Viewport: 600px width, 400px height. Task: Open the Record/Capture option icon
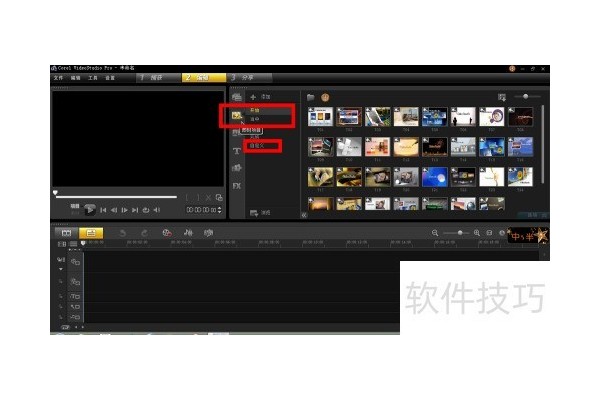coord(167,233)
